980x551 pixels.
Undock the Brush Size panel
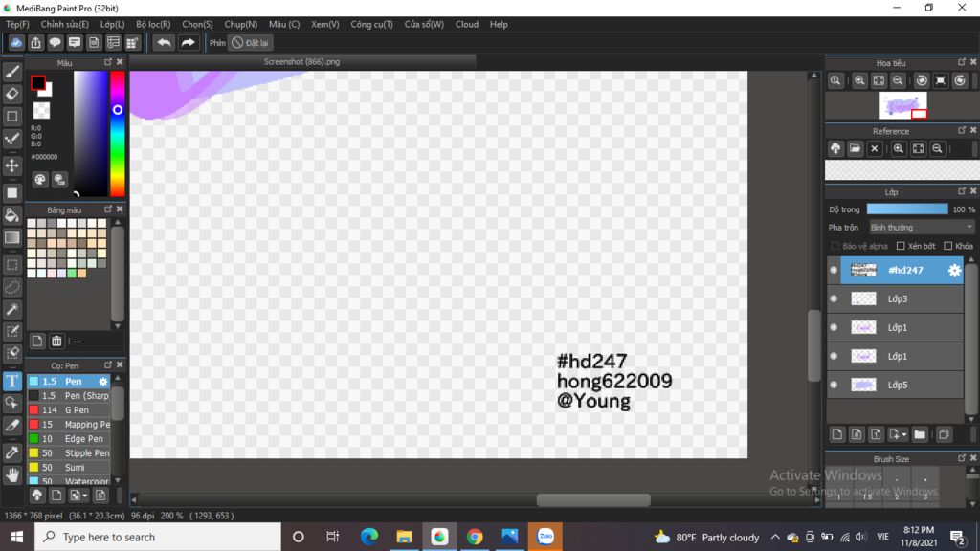[962, 458]
